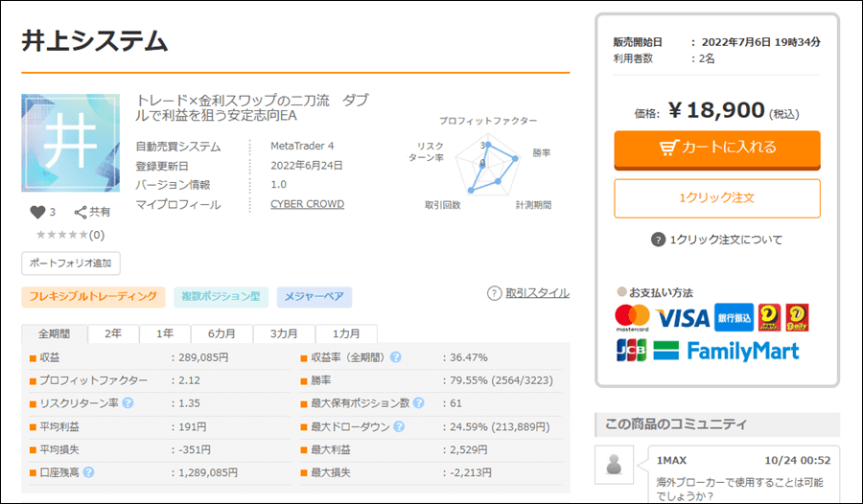Open the CYBER CROWD profile link

point(307,204)
